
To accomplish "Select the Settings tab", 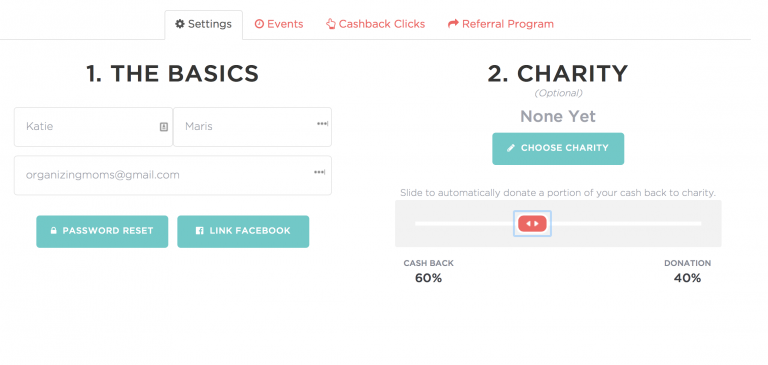I will pyautogui.click(x=203, y=24).
